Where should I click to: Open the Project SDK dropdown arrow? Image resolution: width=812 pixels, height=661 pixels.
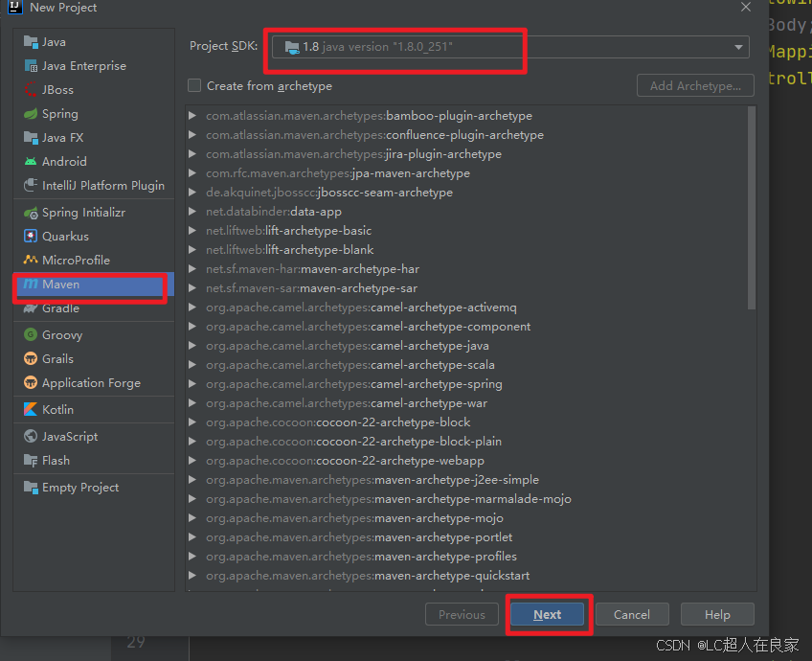[x=738, y=47]
